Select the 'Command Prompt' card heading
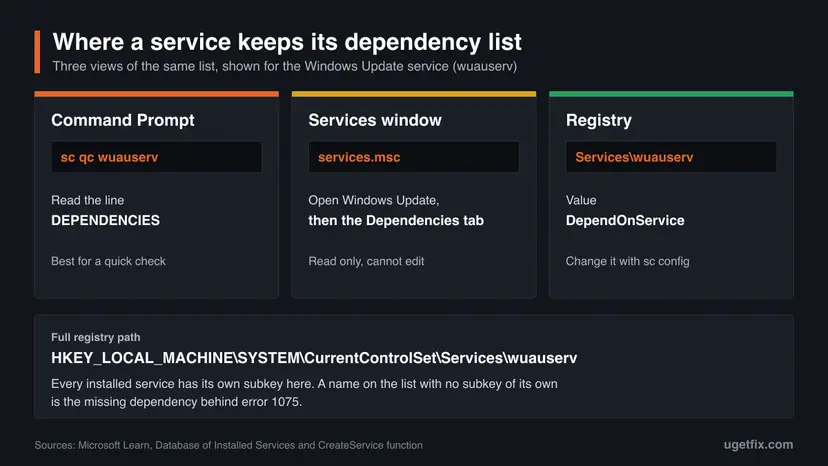Viewport: 828px width, 466px height. pyautogui.click(x=123, y=120)
